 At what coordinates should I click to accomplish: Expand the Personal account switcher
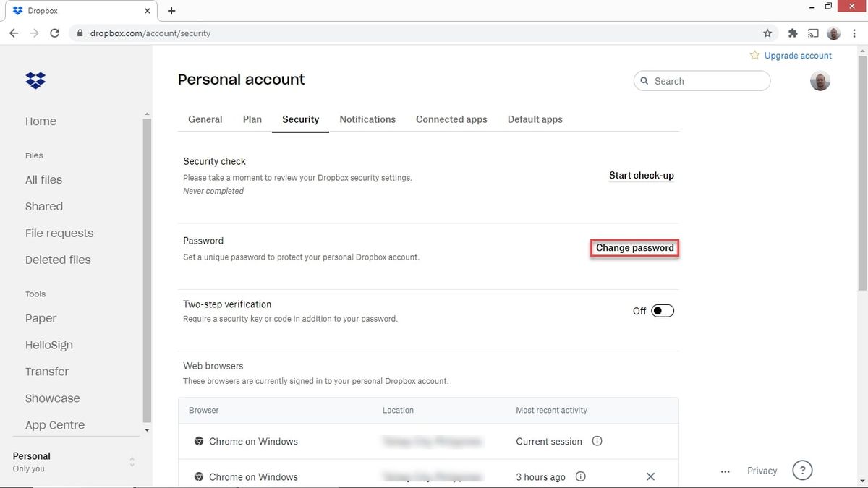[x=132, y=461]
